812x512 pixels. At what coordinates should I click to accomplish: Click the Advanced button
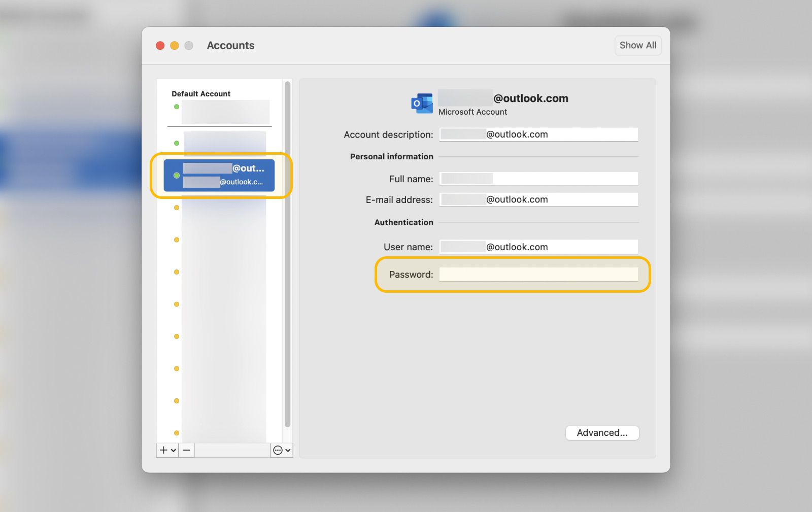click(x=602, y=433)
